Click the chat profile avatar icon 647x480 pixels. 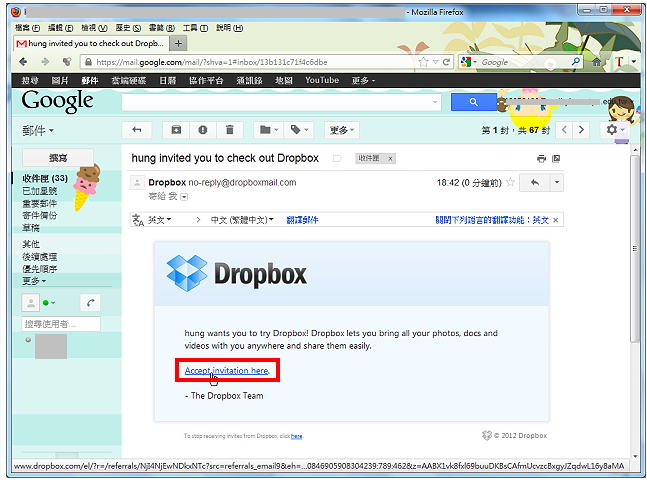tap(31, 303)
